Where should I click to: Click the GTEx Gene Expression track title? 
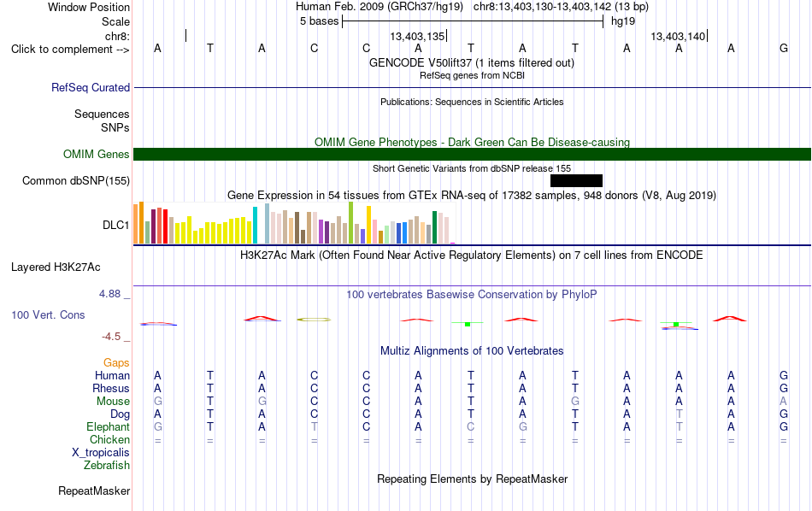[472, 195]
